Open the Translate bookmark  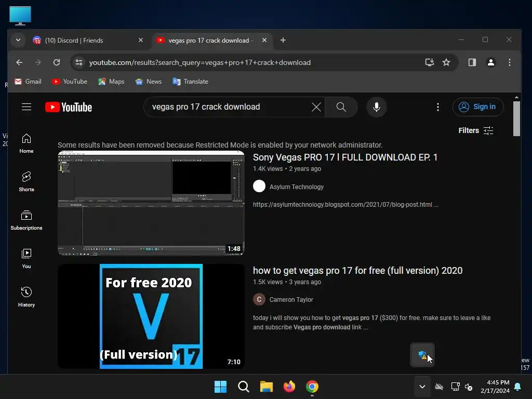190,82
